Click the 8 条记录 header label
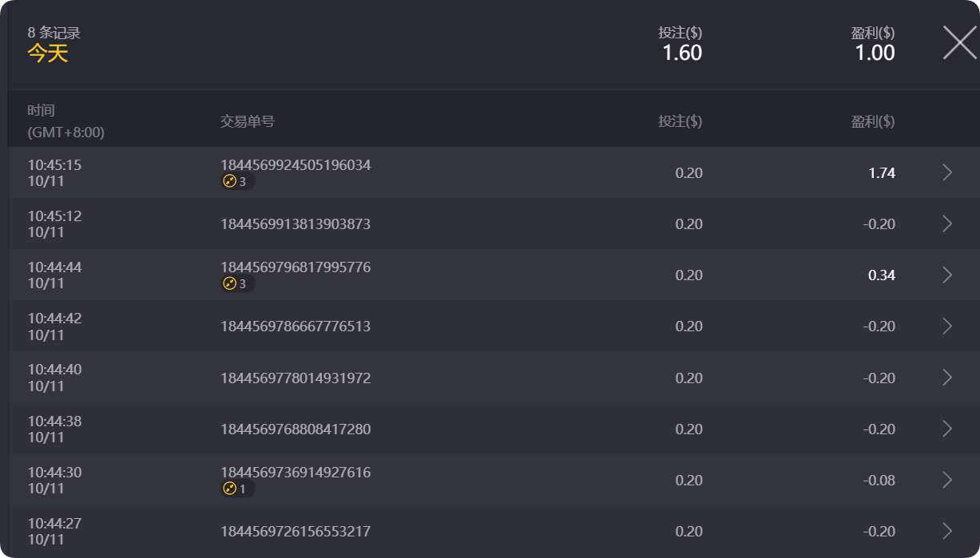 click(53, 32)
